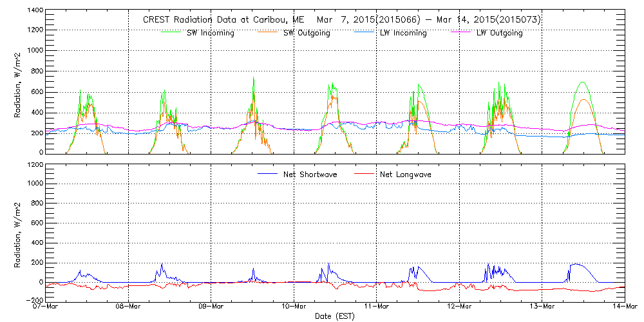Click the SW Incoming legend label
This screenshot has width=644, height=322.
207,33
